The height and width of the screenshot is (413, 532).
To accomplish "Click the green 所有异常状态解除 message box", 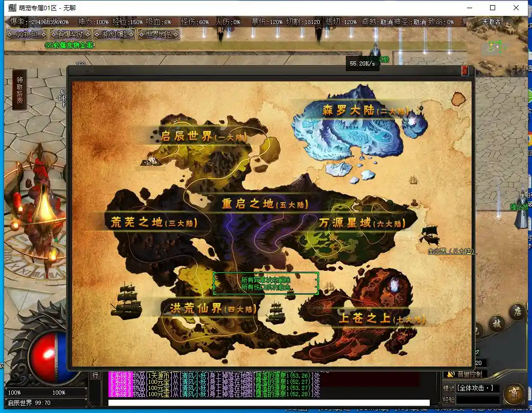I will click(x=265, y=284).
